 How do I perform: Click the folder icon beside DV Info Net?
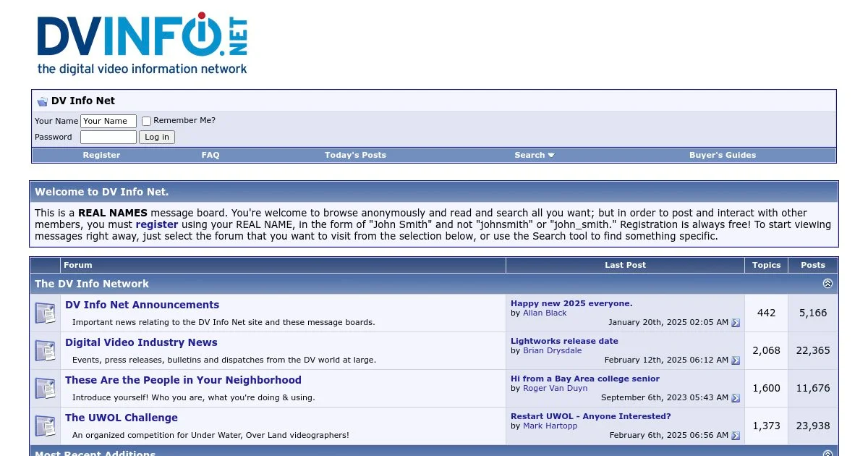[42, 101]
